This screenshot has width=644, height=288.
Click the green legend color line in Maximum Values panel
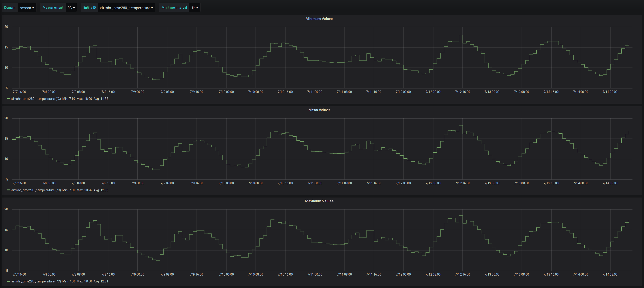coord(8,282)
